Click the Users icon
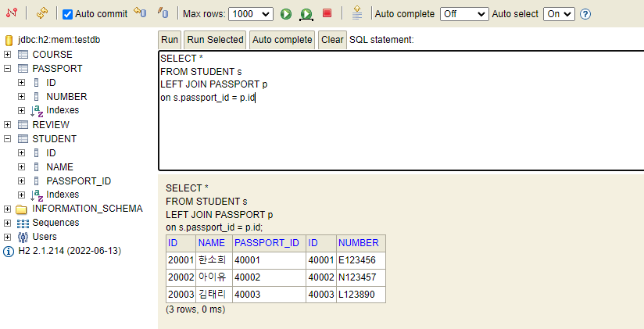Image resolution: width=644 pixels, height=329 pixels. click(x=23, y=237)
